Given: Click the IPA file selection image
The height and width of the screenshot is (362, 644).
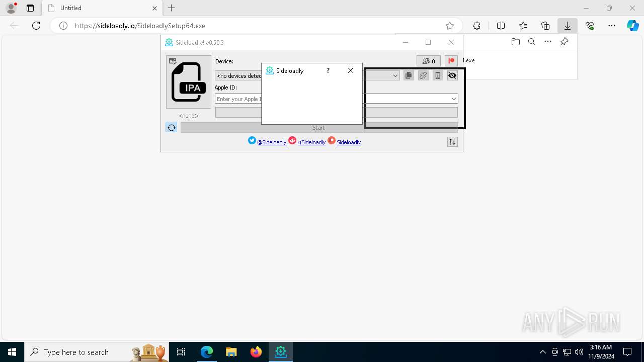Looking at the screenshot, I should (189, 82).
